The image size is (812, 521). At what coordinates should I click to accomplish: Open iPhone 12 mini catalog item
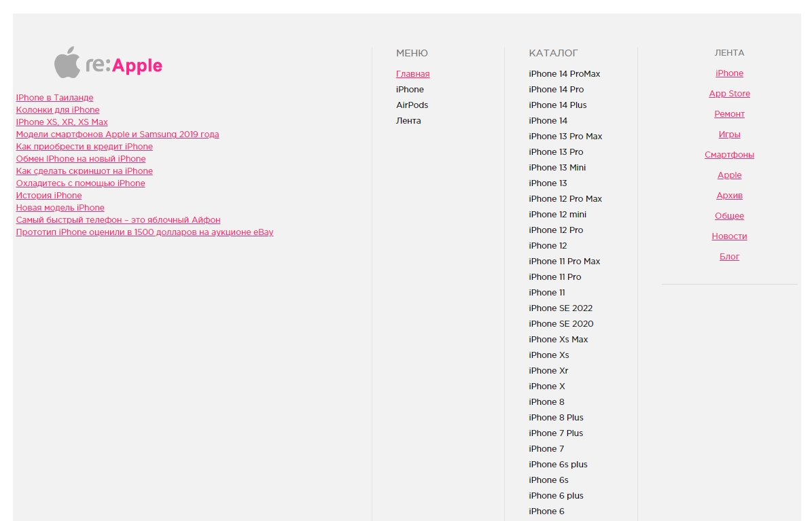(557, 215)
